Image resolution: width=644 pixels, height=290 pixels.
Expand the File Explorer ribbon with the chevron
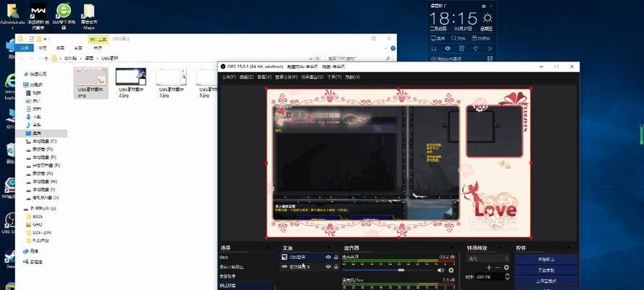coord(386,48)
